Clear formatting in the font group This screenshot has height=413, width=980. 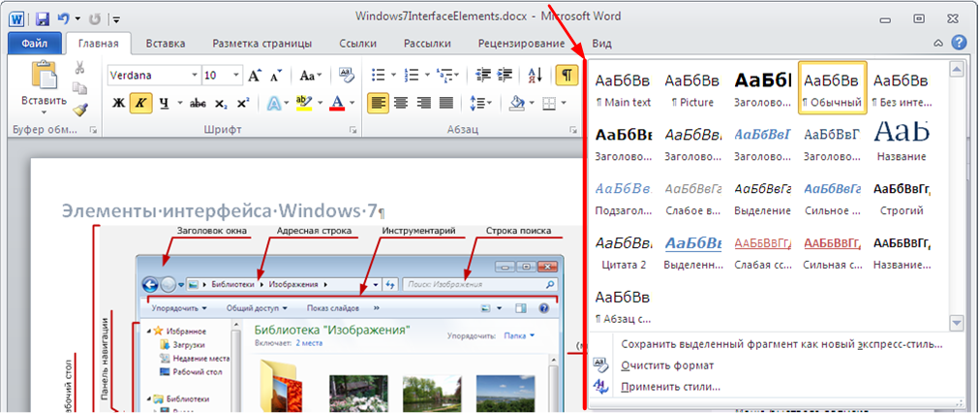click(x=347, y=76)
